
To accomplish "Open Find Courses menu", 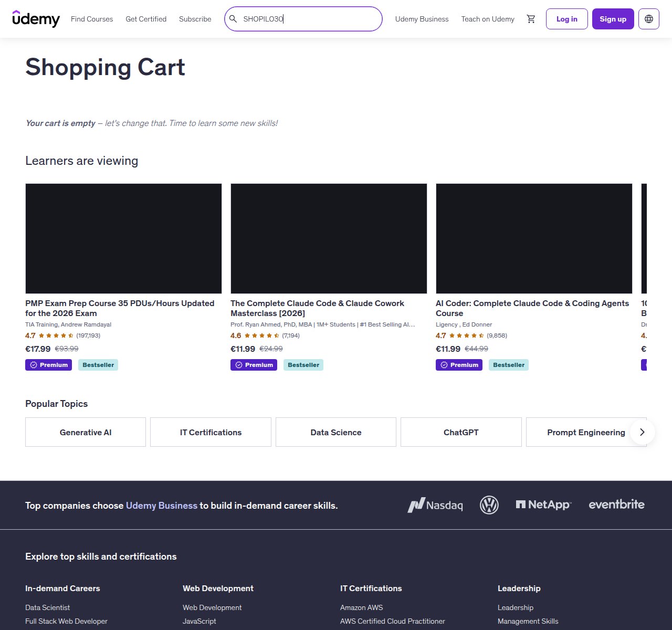I will (92, 19).
